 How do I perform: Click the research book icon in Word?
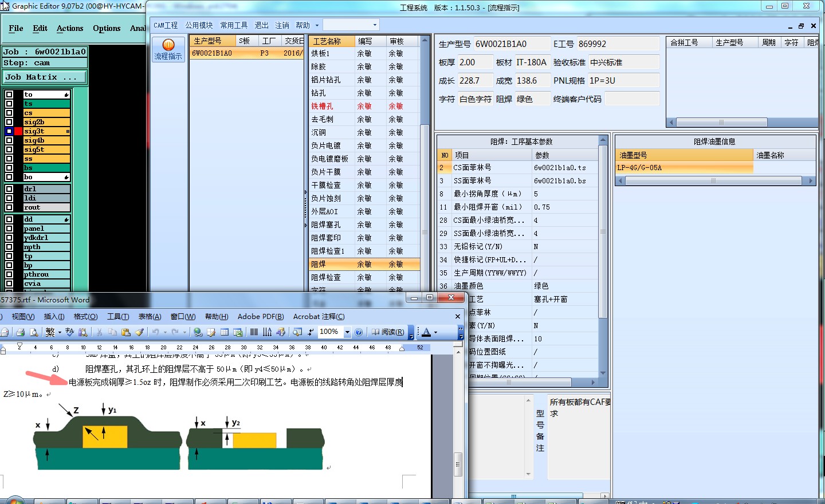click(82, 332)
